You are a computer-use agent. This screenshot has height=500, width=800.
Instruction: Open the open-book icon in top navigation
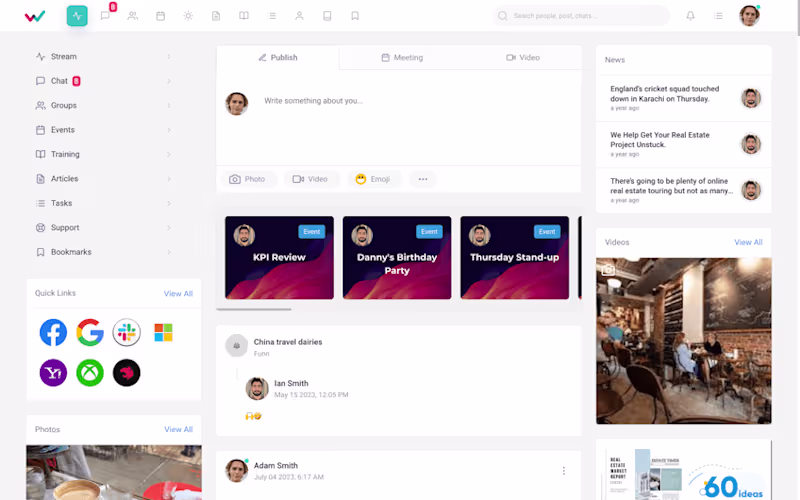coord(244,16)
